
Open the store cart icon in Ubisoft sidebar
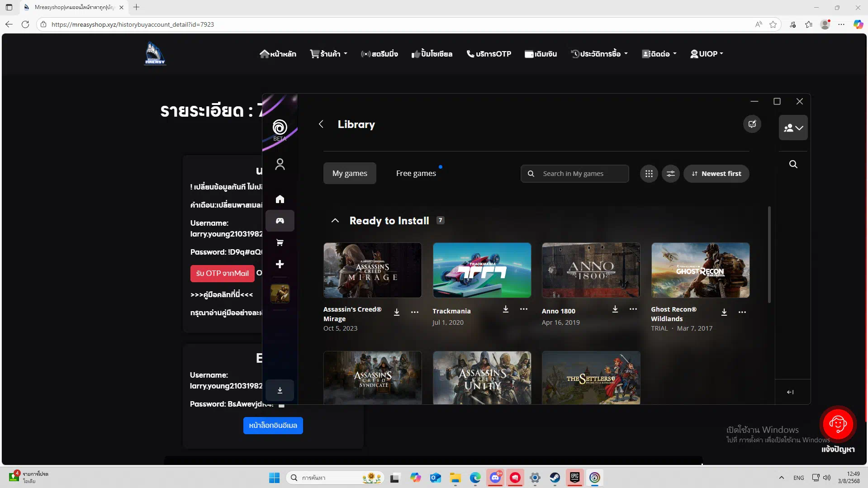point(280,243)
